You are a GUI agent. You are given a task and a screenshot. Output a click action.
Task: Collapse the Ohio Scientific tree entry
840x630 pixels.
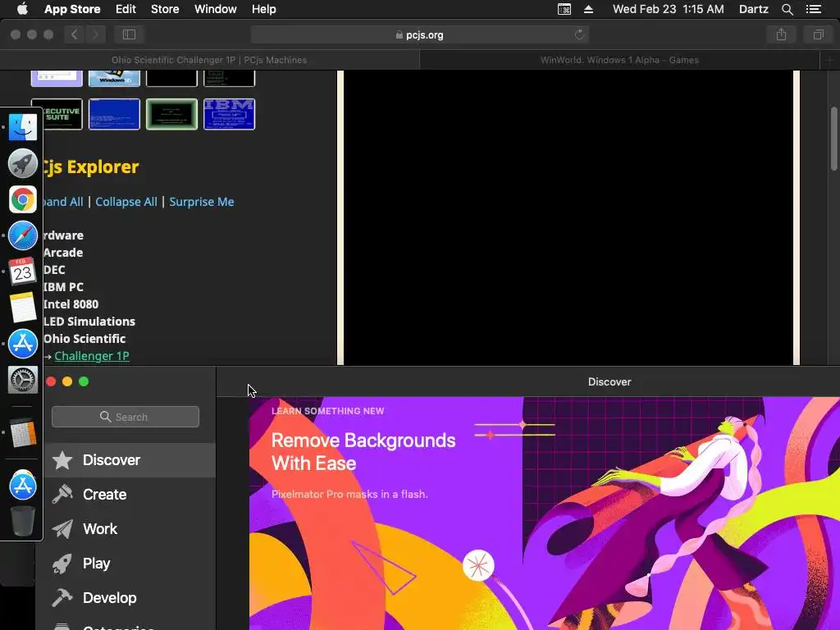pyautogui.click(x=84, y=339)
